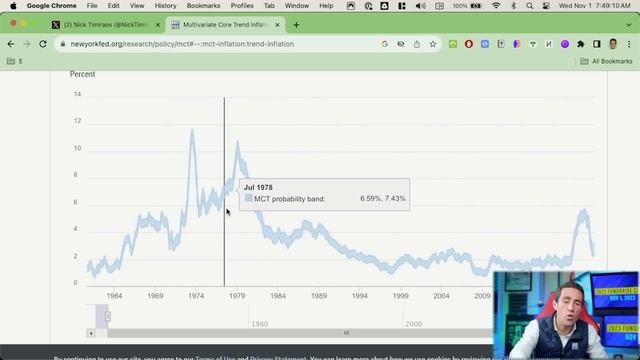Image resolution: width=640 pixels, height=360 pixels.
Task: Open the Chrome profile avatar
Action: click(613, 44)
